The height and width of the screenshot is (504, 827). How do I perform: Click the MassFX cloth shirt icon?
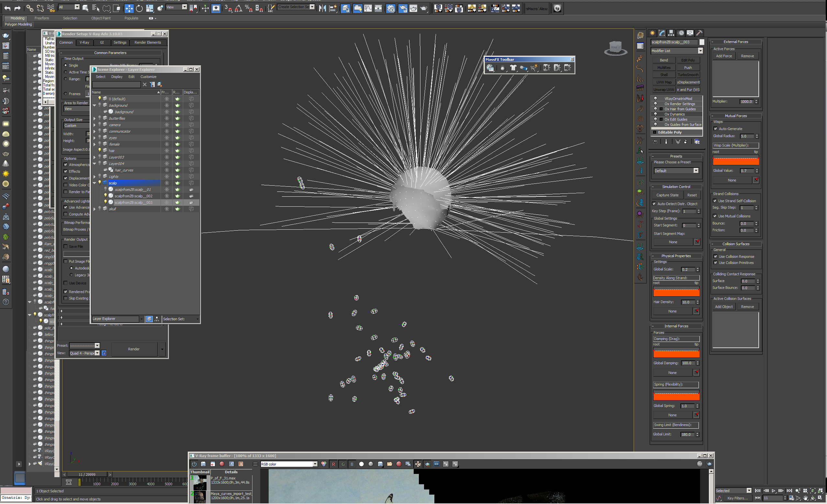click(513, 68)
